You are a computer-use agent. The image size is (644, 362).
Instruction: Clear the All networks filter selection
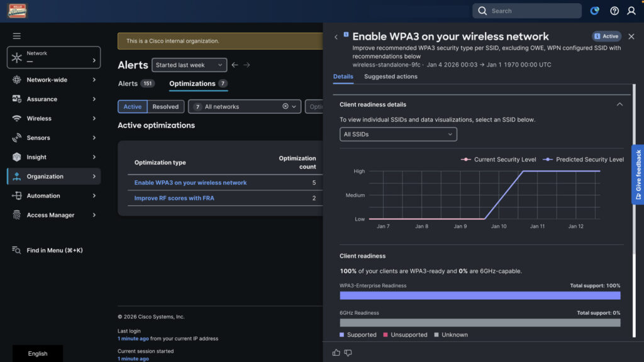(x=285, y=106)
